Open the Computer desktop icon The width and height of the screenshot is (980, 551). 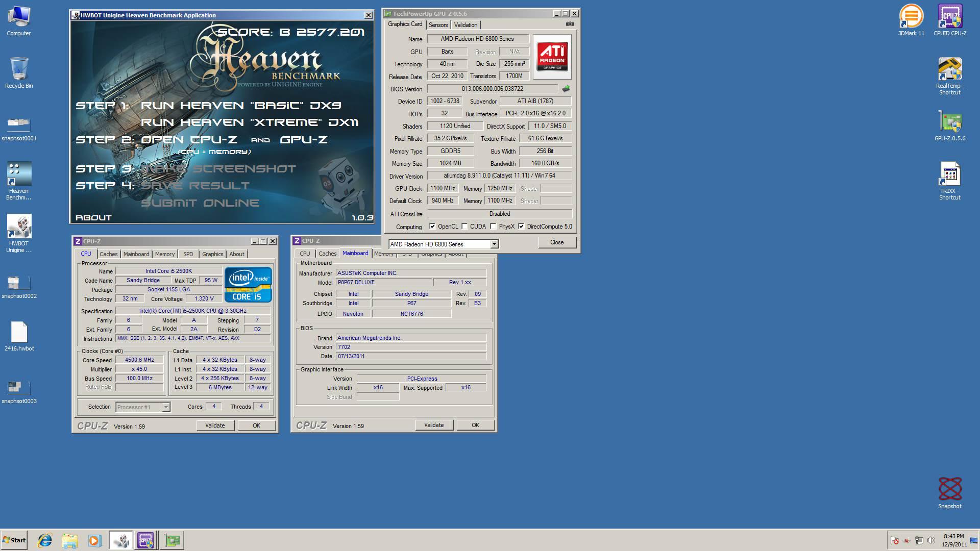click(19, 21)
